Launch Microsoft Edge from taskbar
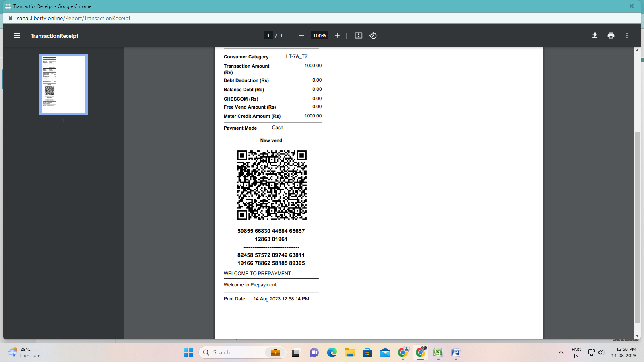 click(332, 352)
